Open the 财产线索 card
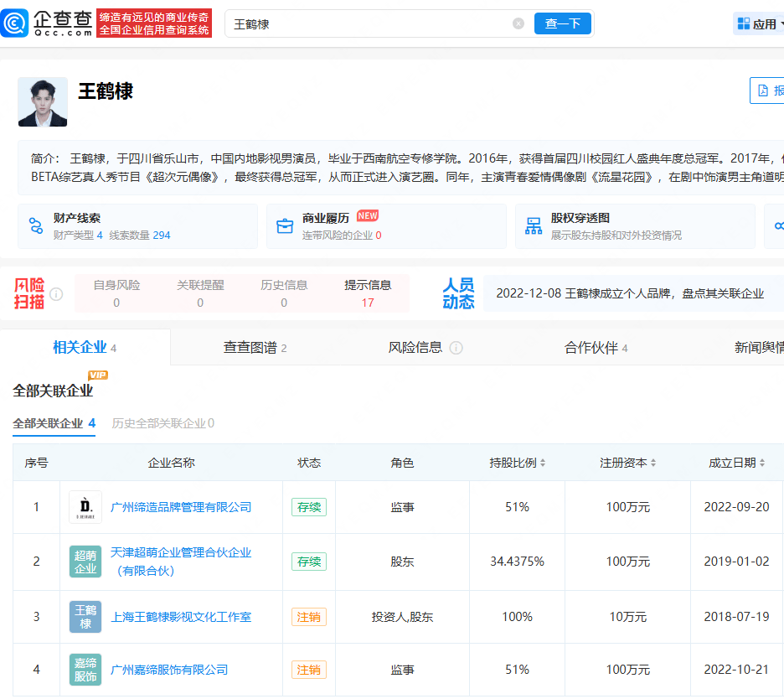The width and height of the screenshot is (784, 699). tap(137, 226)
